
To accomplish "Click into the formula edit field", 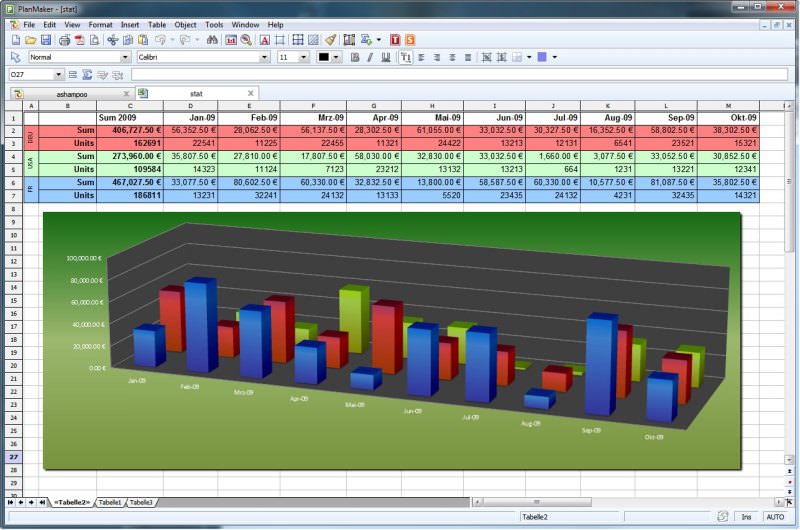I will tap(459, 75).
